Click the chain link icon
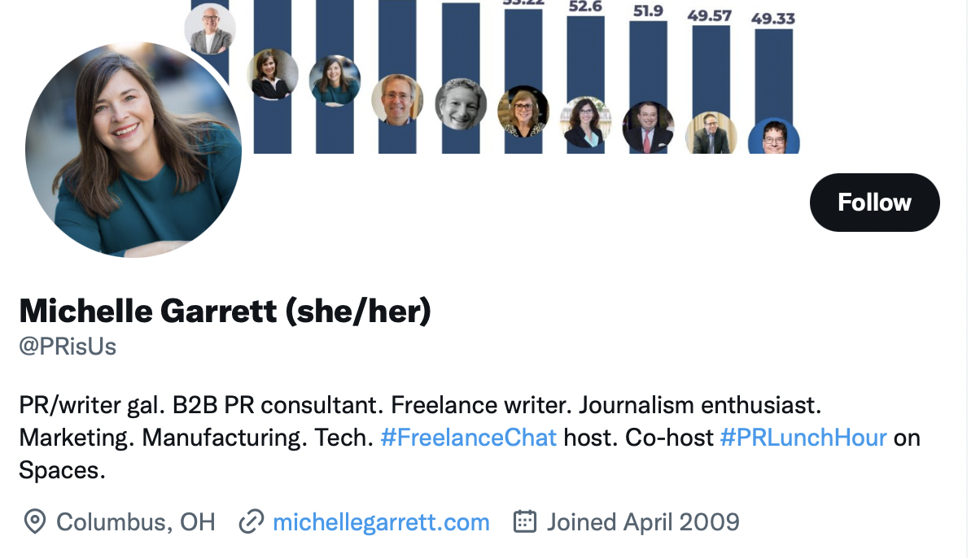Viewport: 980px width, 558px height. tap(252, 521)
